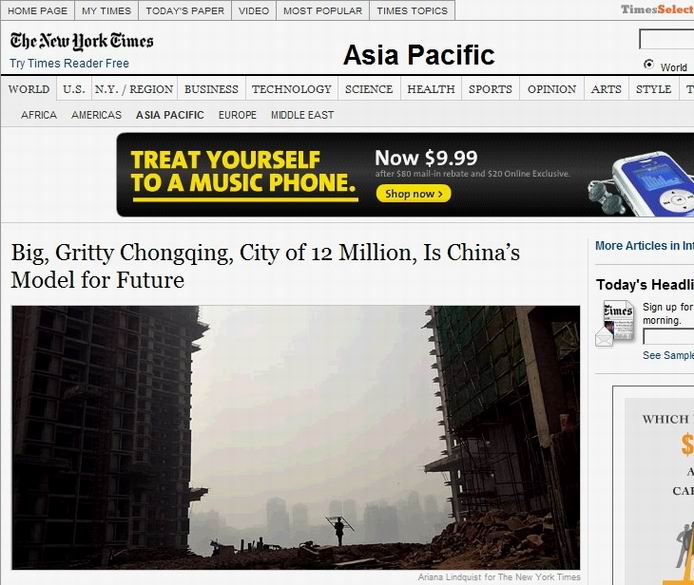Open the OPINION section
694x585 pixels.
[551, 89]
